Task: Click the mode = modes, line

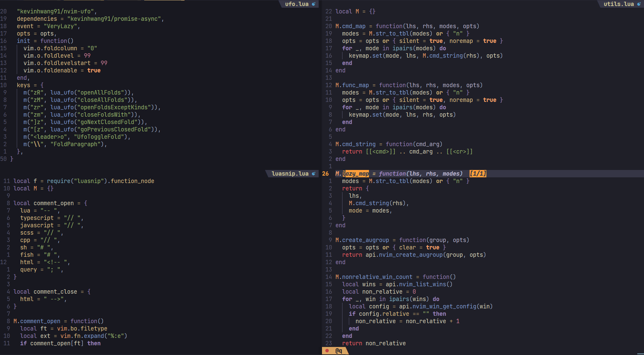Action: tap(371, 211)
